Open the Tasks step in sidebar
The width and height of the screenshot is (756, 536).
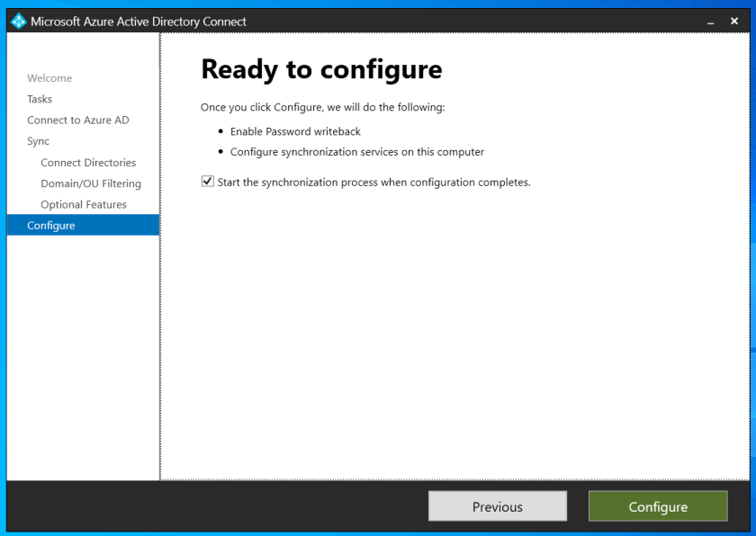tap(40, 99)
